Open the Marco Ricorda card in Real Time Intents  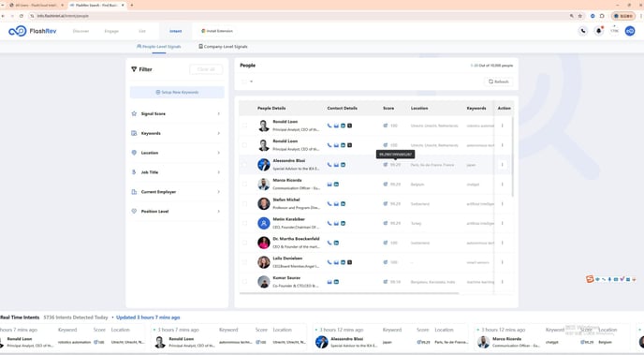point(552,337)
